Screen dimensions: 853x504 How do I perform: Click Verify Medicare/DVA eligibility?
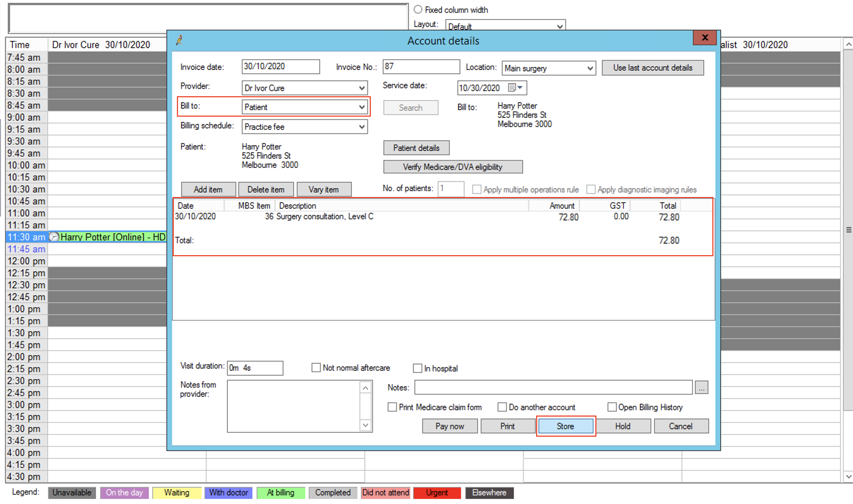453,167
